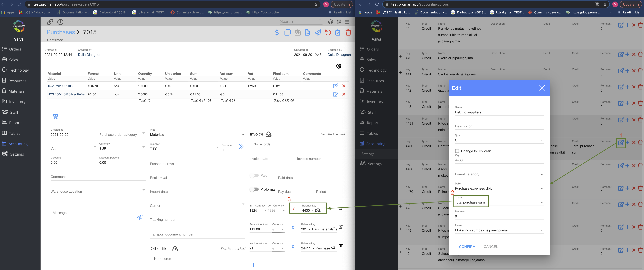Screen dimensions: 644x270
Task: Open the Warehouse Location dropdown
Action: point(98,191)
